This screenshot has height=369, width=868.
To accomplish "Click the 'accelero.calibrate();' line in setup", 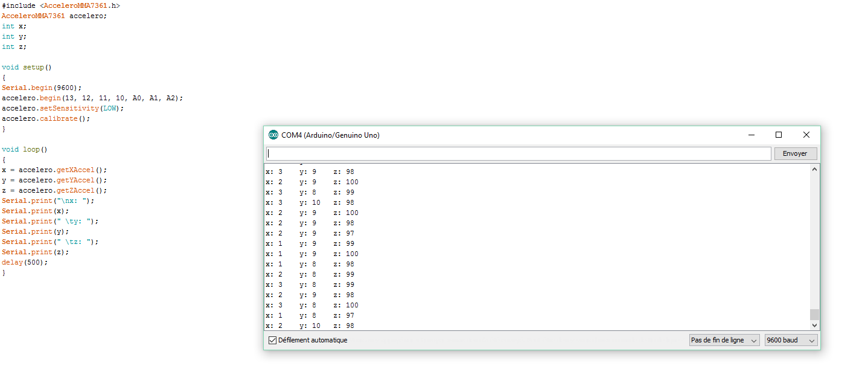I will pos(45,118).
